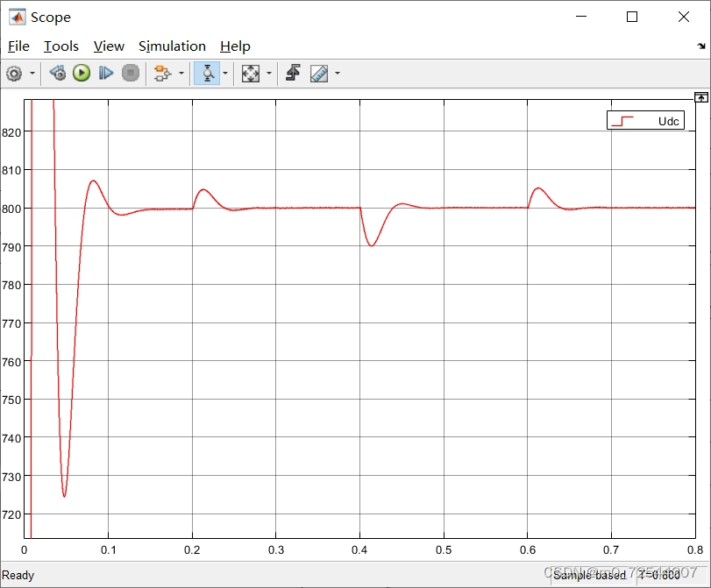Click the Step Forward button
711x588 pixels.
[x=106, y=73]
